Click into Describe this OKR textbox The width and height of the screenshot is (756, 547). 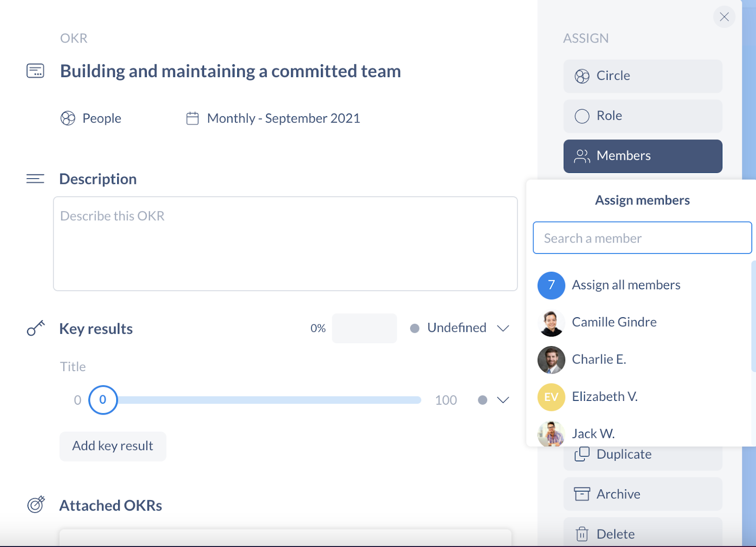point(285,243)
